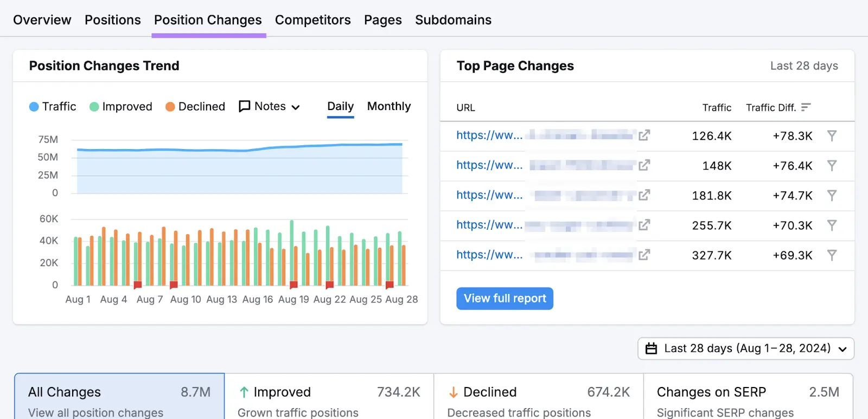The width and height of the screenshot is (868, 419).
Task: Open external link for the 126.4K traffic URL
Action: coord(644,136)
